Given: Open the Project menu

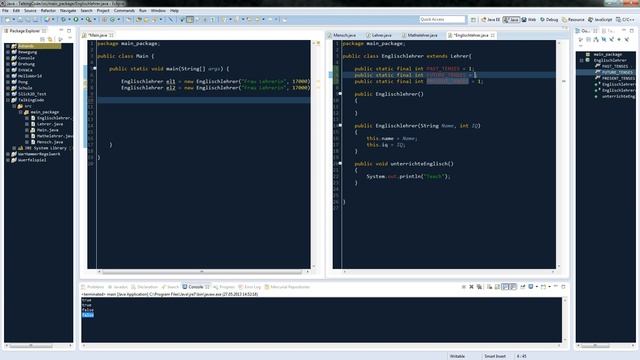Looking at the screenshot, I should pyautogui.click(x=103, y=11).
